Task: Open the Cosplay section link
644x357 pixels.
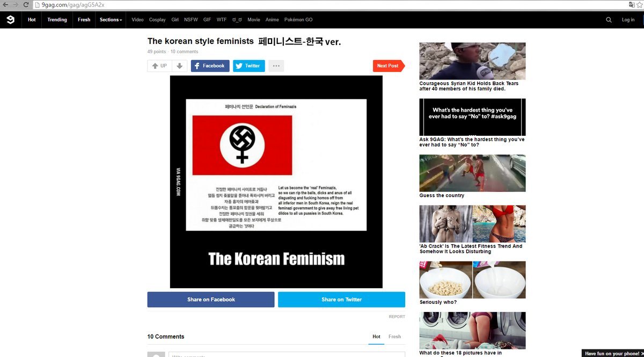Action: coord(157,20)
